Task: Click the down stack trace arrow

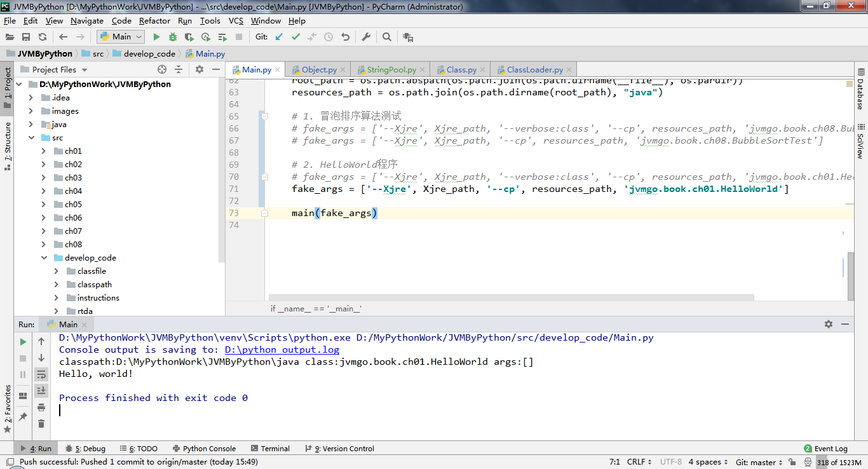Action: click(x=41, y=358)
